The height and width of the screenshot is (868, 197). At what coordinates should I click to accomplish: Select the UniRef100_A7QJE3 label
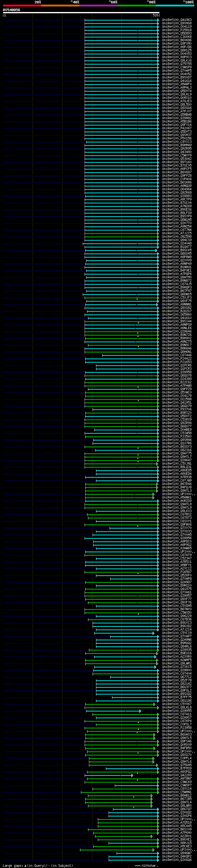[x=177, y=101]
